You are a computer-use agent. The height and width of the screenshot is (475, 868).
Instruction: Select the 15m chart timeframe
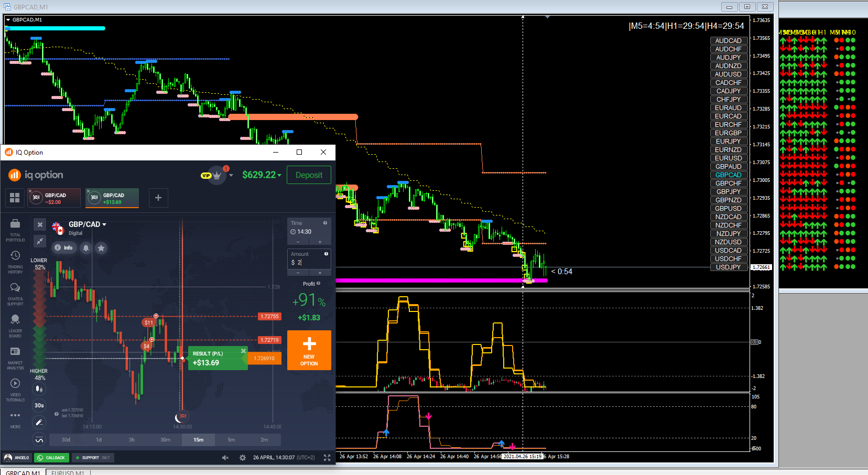(198, 440)
